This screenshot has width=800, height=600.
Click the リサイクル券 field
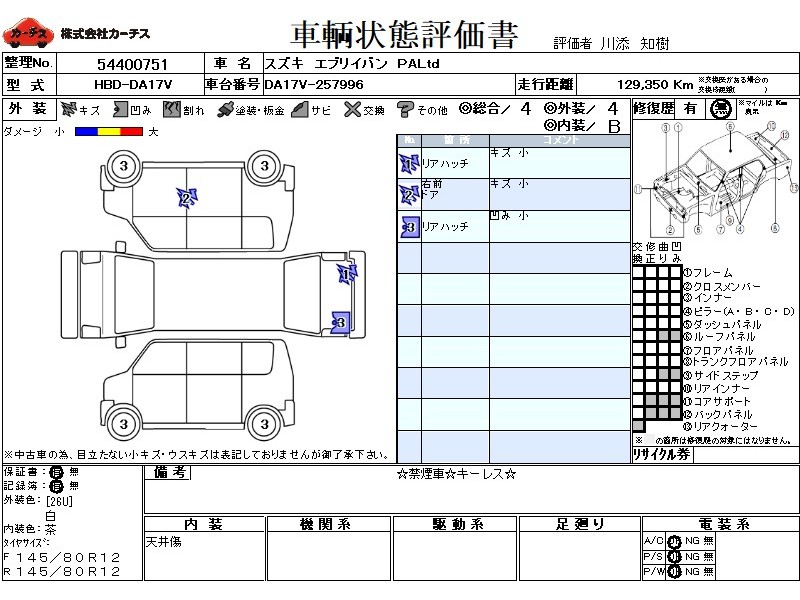745,456
